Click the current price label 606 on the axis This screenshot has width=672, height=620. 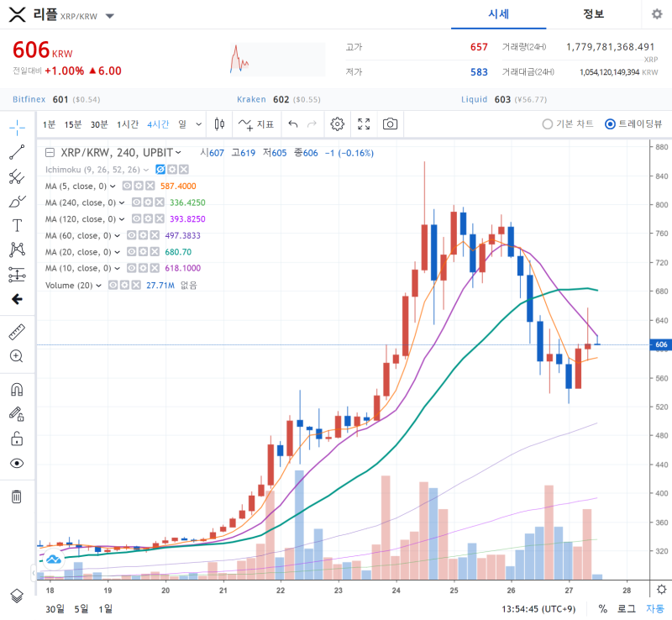660,344
